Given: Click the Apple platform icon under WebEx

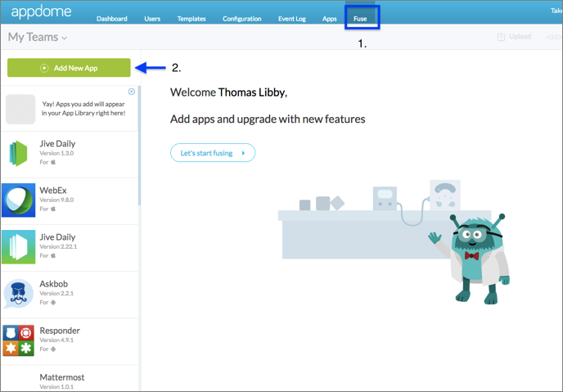Looking at the screenshot, I should (x=53, y=209).
